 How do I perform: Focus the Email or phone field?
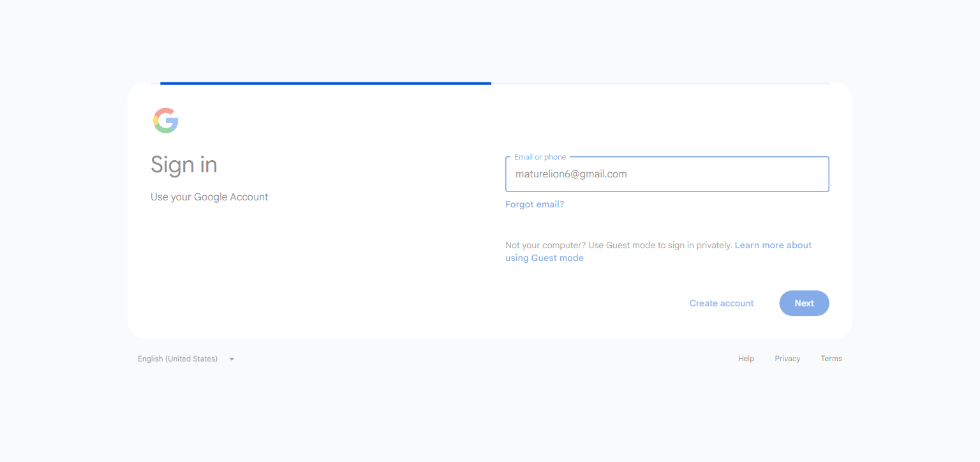[667, 174]
